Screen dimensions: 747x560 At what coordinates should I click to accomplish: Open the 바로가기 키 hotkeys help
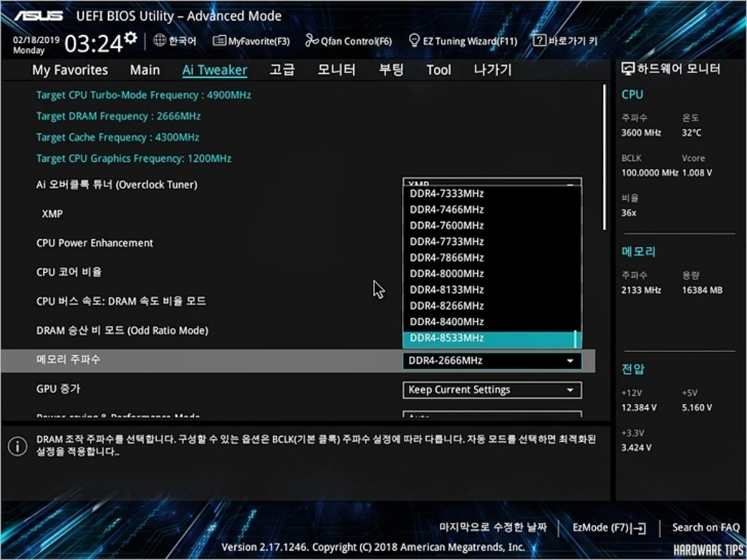pos(565,41)
